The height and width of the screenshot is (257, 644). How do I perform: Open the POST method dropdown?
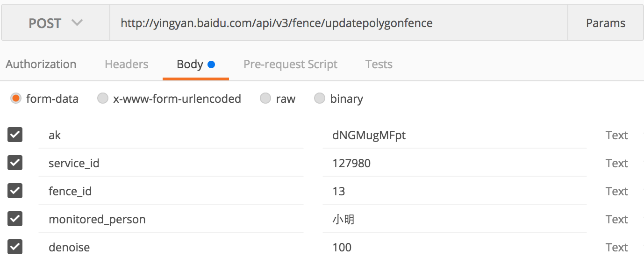56,23
